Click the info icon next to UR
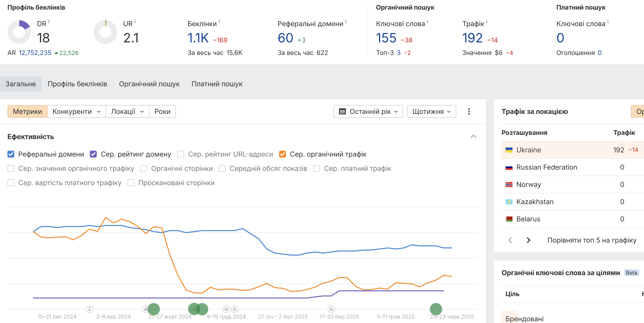 point(135,21)
